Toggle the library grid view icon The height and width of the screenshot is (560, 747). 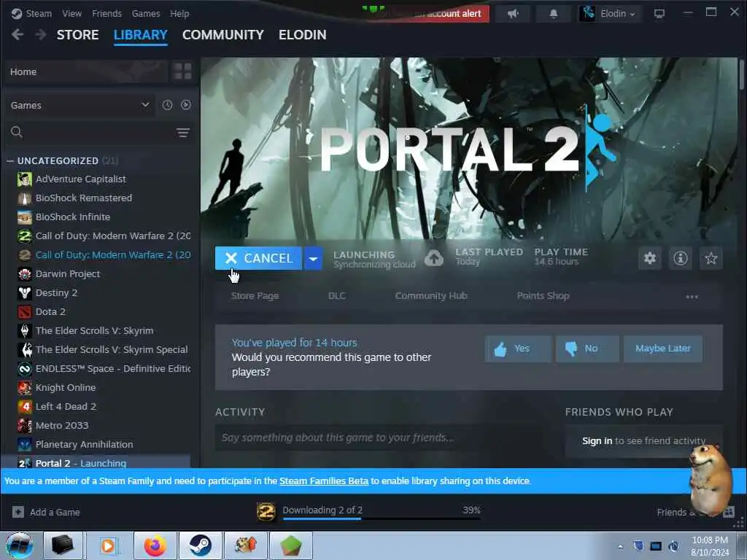[x=182, y=71]
